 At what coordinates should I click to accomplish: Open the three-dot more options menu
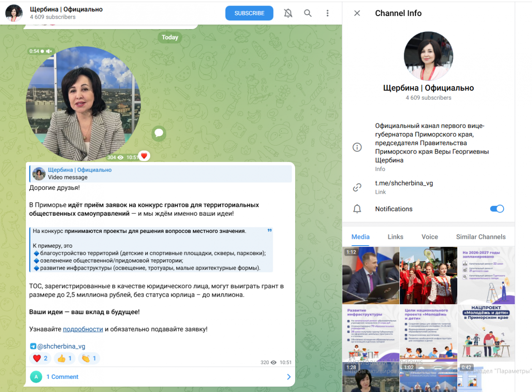coord(327,13)
